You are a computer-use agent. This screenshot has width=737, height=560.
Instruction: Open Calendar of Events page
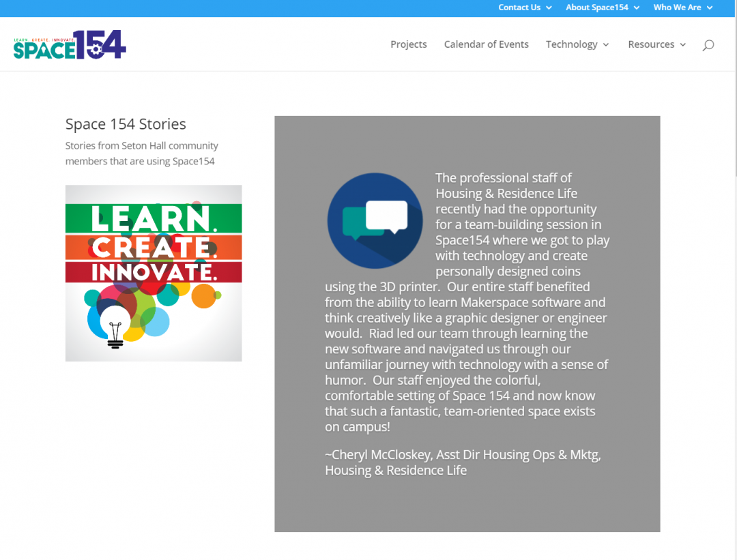(486, 44)
